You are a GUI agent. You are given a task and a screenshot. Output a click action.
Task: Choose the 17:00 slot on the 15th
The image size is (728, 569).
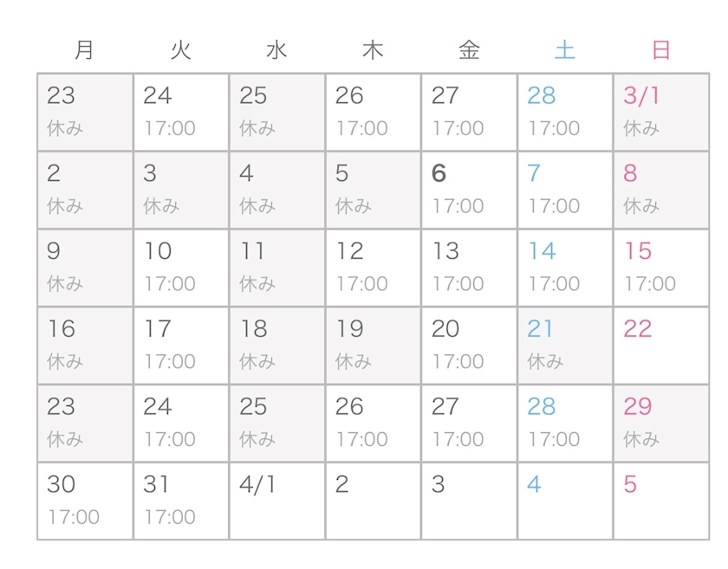650,284
